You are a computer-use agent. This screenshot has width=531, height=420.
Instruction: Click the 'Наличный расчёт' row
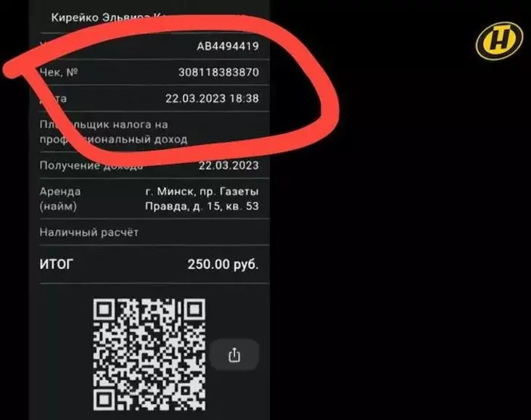coord(155,232)
